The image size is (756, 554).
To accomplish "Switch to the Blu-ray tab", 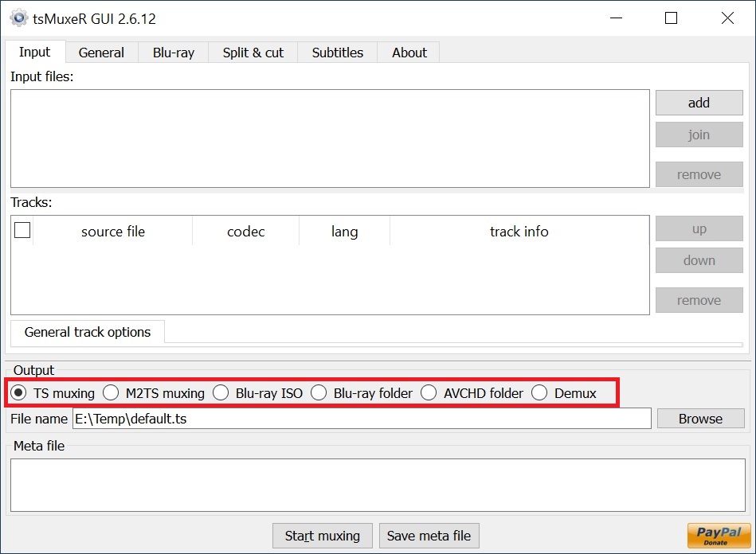I will (x=173, y=53).
